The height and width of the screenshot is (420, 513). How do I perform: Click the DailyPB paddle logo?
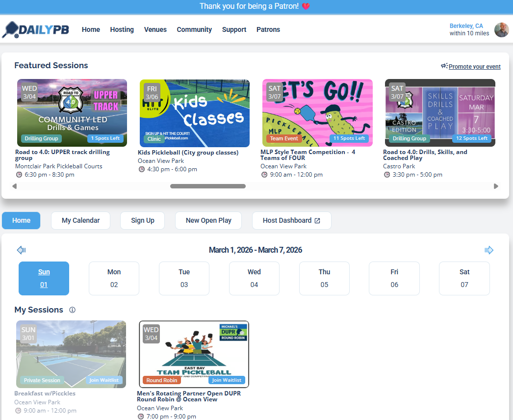35,29
